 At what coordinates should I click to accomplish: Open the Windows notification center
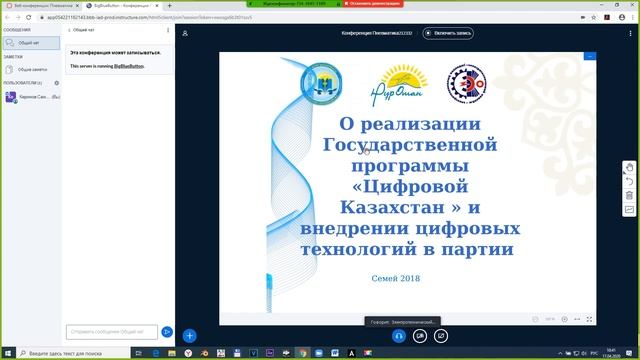tap(629, 353)
